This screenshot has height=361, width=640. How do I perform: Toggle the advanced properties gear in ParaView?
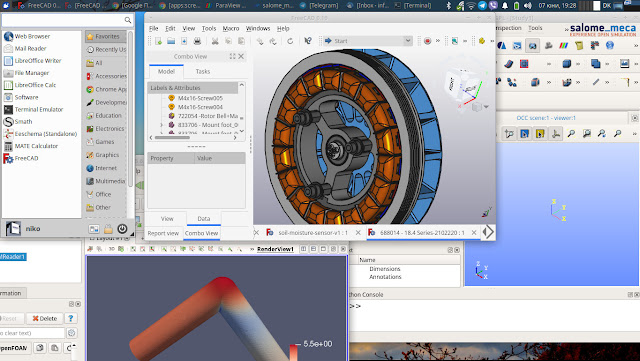tap(71, 333)
